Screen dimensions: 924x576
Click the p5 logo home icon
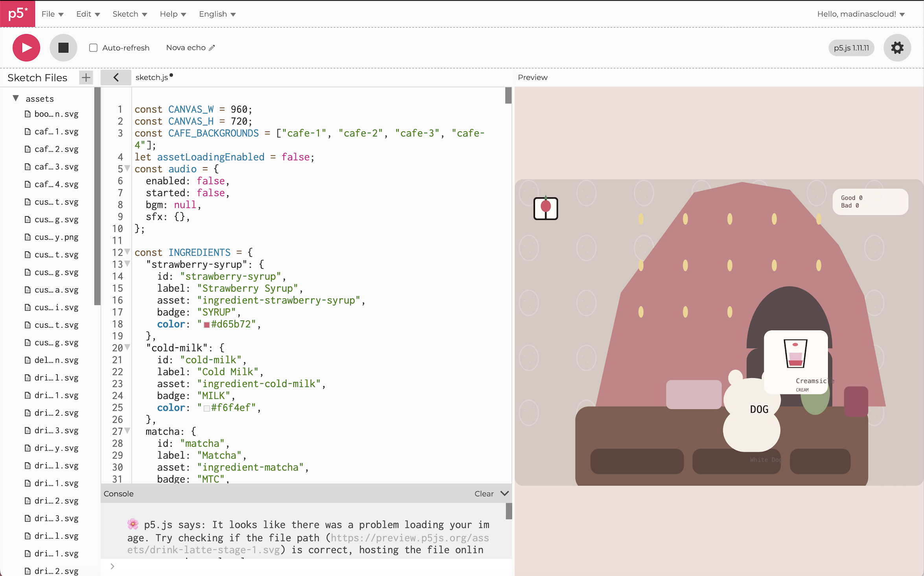(x=17, y=14)
